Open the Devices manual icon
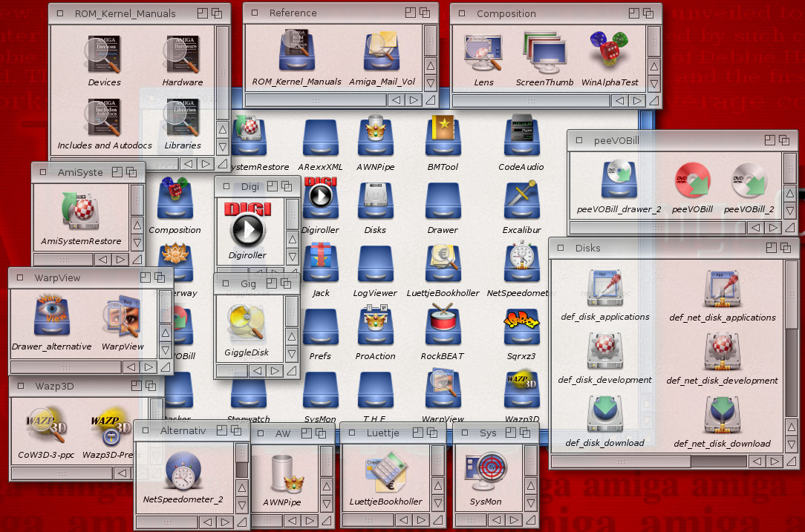 [104, 56]
